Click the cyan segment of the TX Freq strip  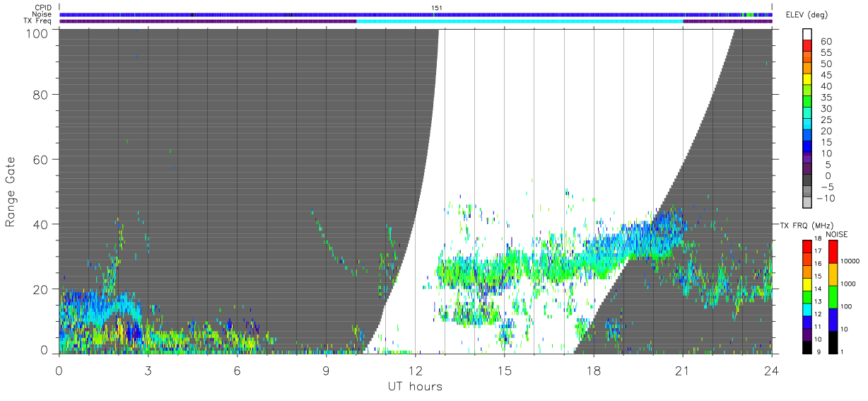pos(520,21)
